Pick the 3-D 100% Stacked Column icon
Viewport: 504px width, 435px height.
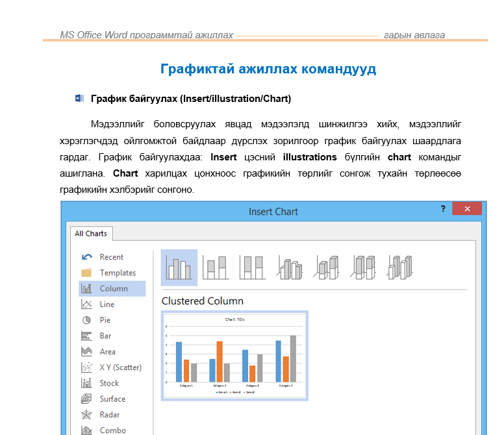pyautogui.click(x=363, y=267)
